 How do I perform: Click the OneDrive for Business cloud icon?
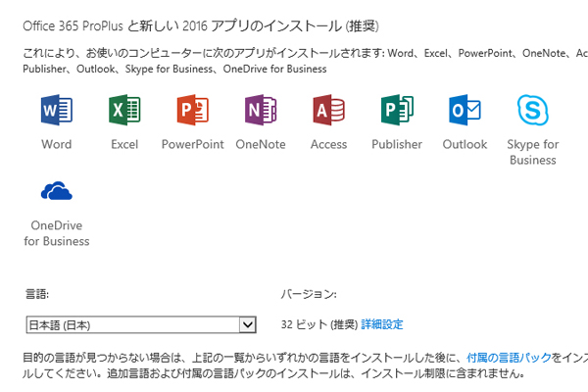57,193
